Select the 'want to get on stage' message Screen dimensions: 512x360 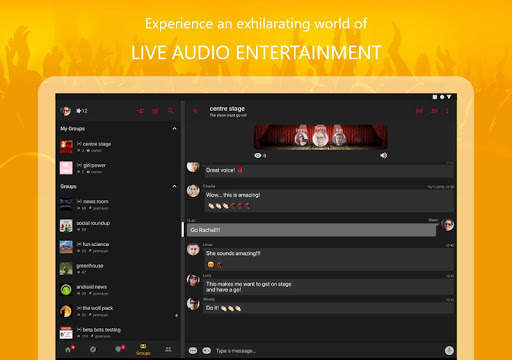coord(329,287)
